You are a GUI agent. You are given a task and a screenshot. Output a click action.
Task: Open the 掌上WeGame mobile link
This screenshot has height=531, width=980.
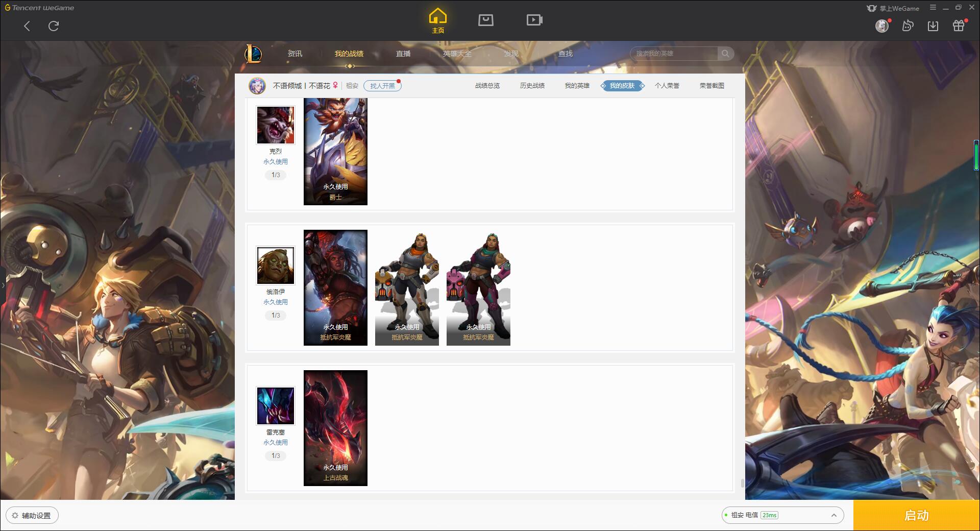pos(893,8)
